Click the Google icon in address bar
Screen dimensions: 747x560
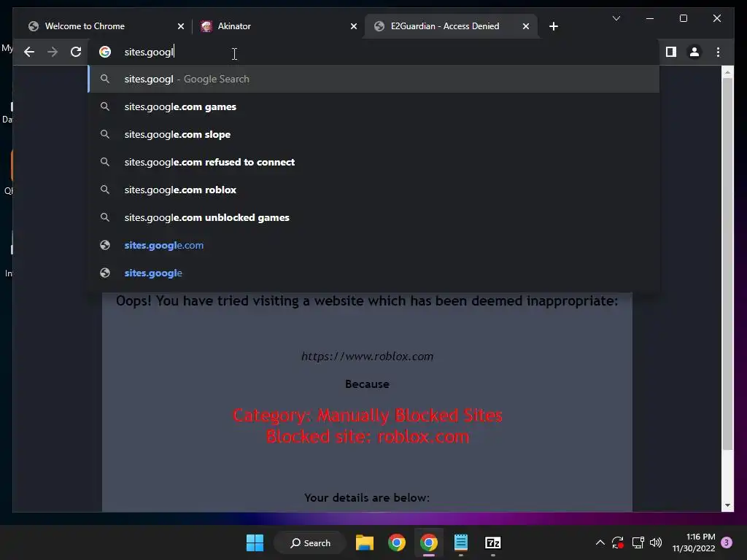(105, 52)
